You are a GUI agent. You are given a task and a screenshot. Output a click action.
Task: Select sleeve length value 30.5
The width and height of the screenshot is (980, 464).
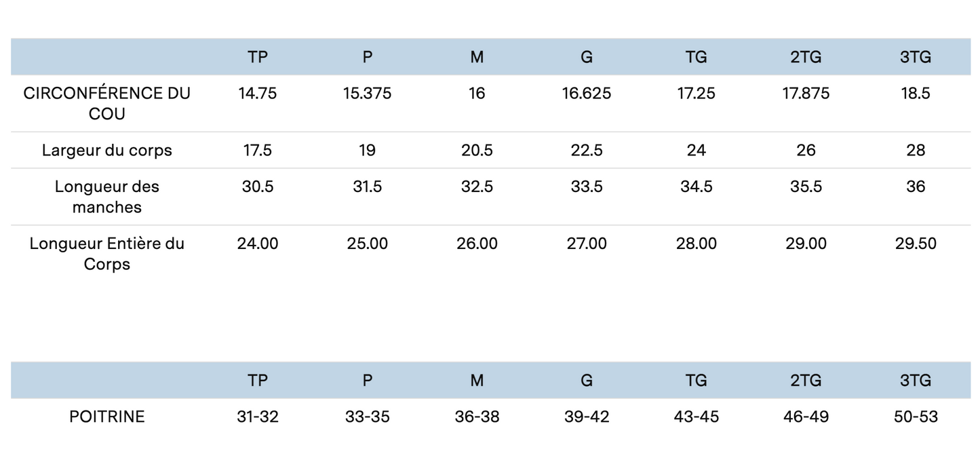258,187
